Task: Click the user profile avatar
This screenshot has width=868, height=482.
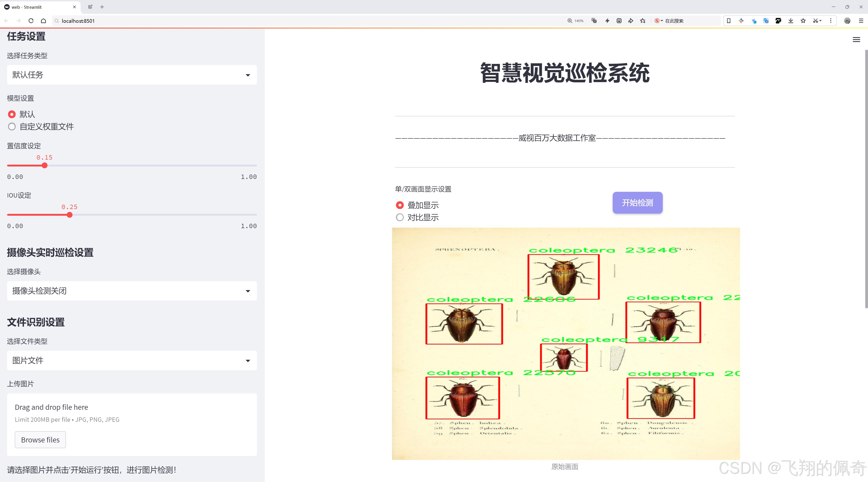Action: 847,21
